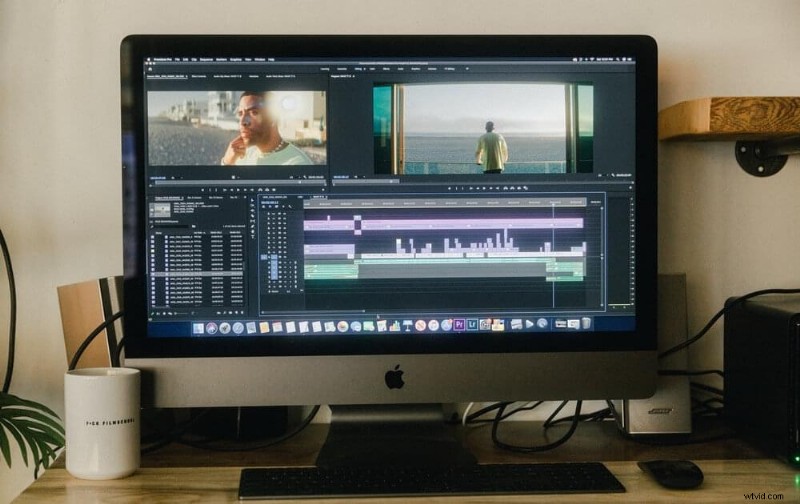Open Project panel tabs overflow chevron

[x=245, y=197]
